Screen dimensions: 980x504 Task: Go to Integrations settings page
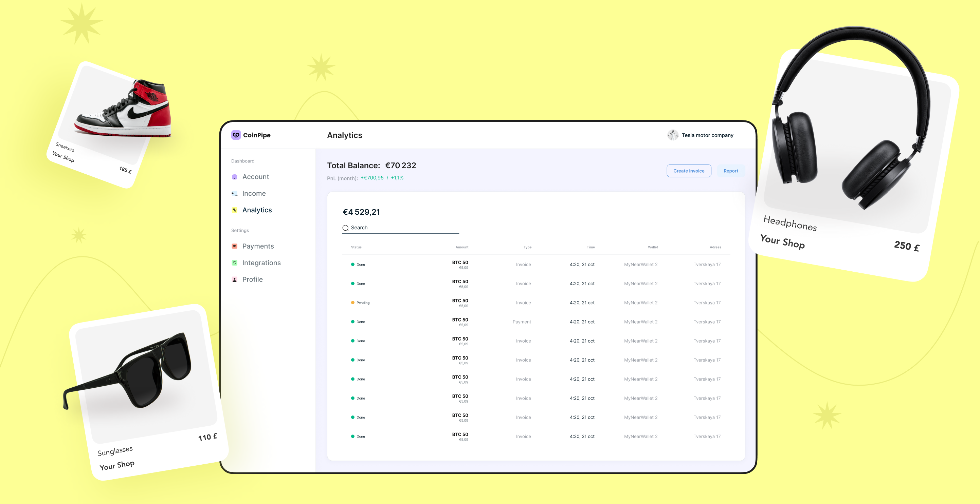[x=261, y=263]
